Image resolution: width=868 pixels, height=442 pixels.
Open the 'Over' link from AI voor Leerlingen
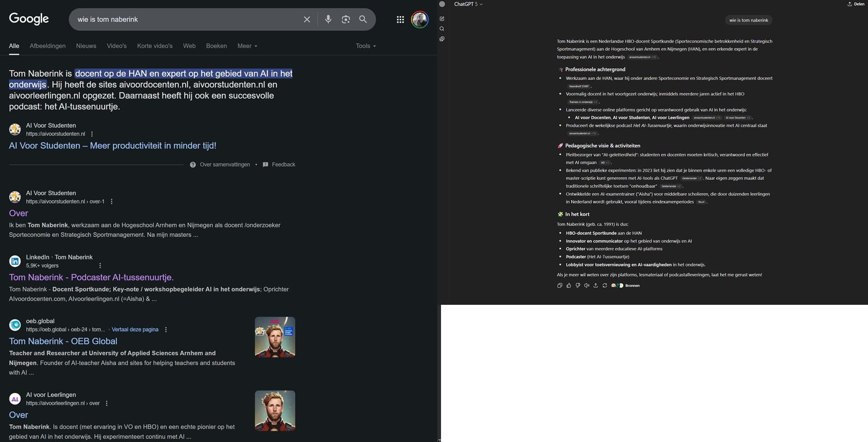[x=18, y=415]
